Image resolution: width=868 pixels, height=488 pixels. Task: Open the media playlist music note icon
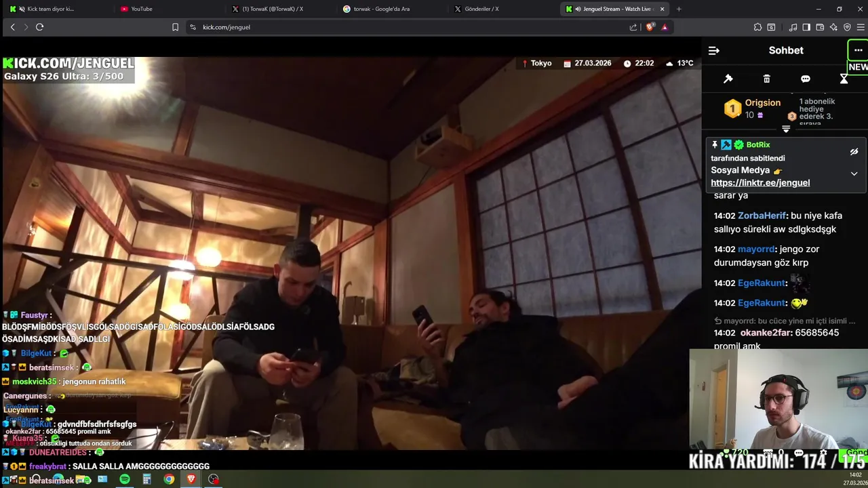click(793, 27)
